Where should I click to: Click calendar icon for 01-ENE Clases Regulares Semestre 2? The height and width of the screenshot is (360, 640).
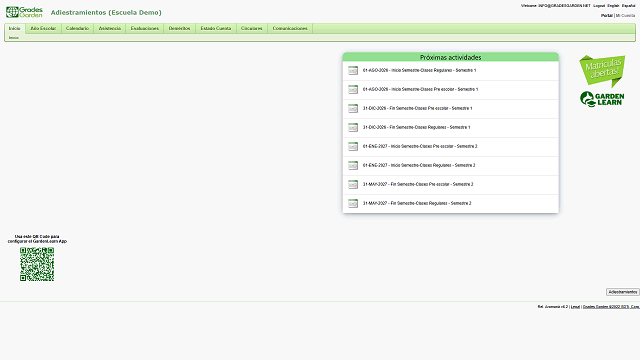pyautogui.click(x=353, y=165)
